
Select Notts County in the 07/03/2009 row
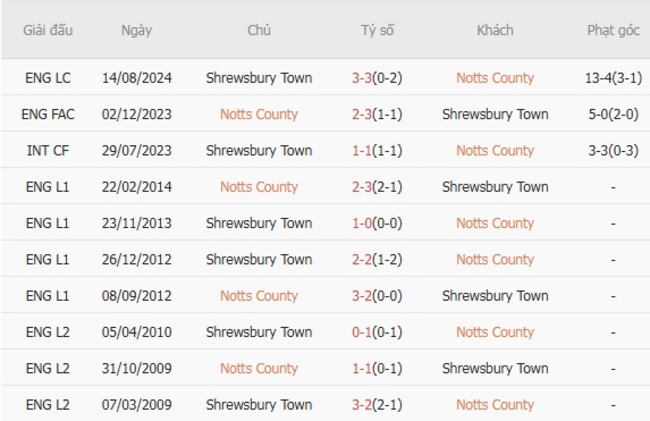click(x=494, y=405)
